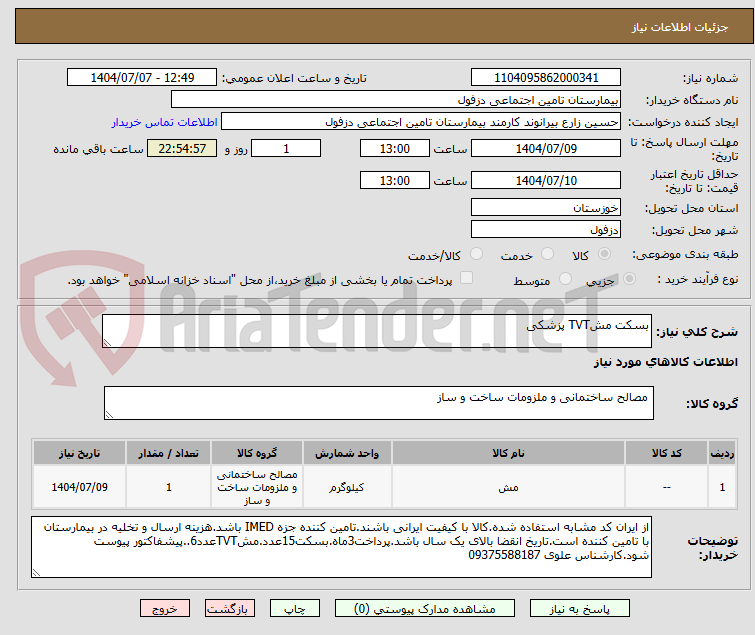Click the تعداد / مقدار column header
Viewport: 755px width, 635px height.
point(169,453)
